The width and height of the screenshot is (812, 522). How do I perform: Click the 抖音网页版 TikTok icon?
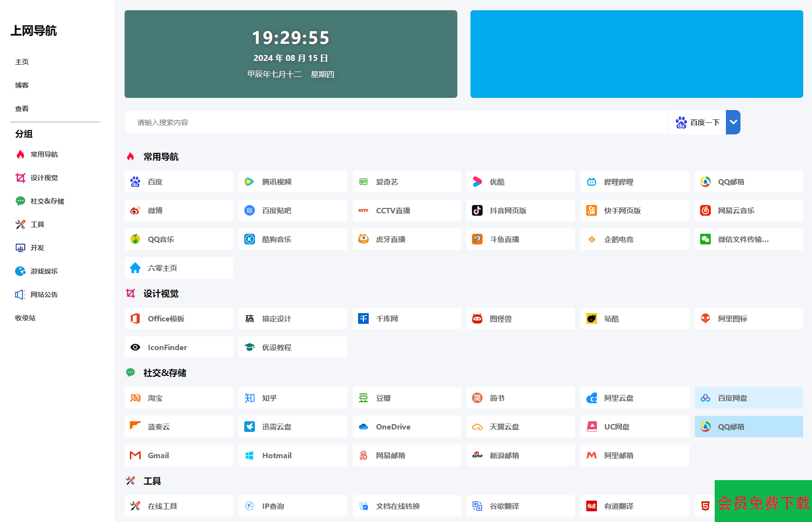[477, 210]
